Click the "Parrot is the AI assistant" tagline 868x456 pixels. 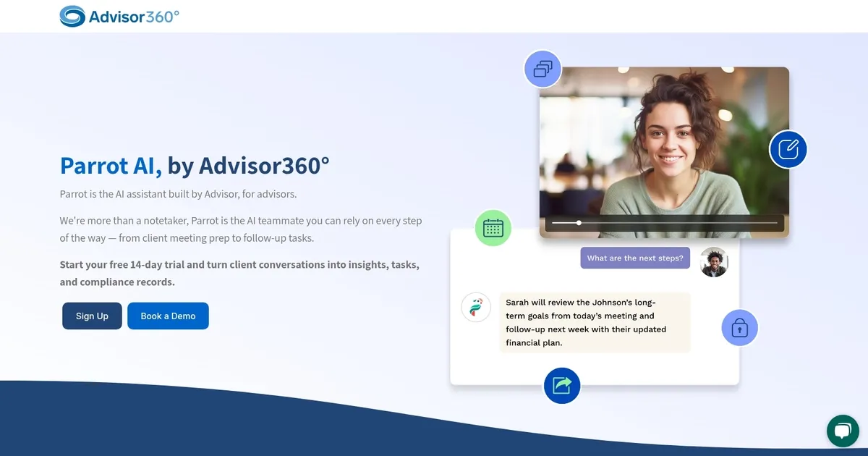coord(179,194)
